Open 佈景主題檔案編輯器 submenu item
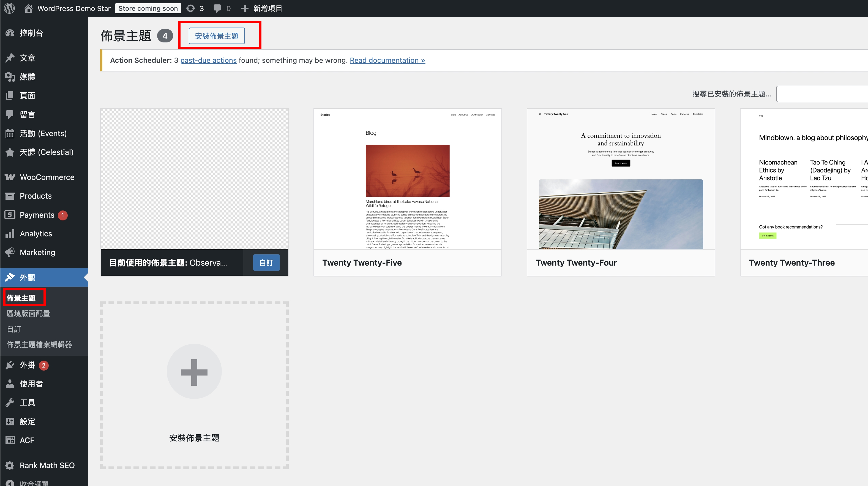The height and width of the screenshot is (486, 868). pos(39,344)
